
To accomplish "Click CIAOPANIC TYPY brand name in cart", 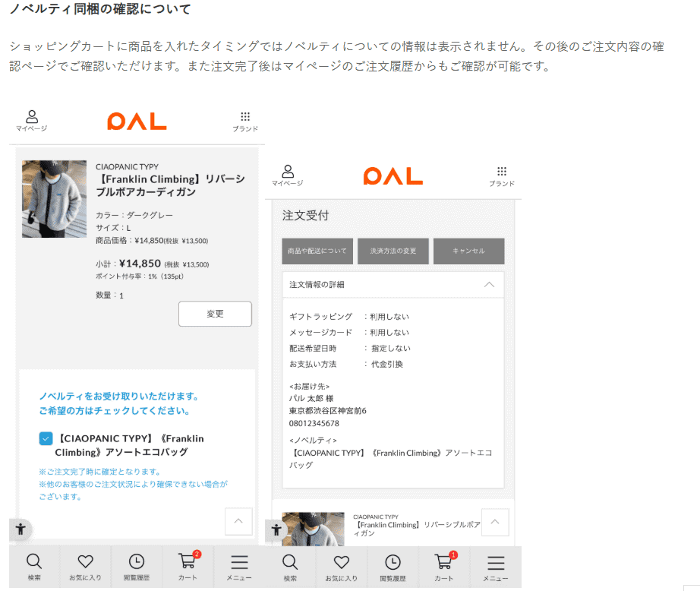I will (128, 166).
